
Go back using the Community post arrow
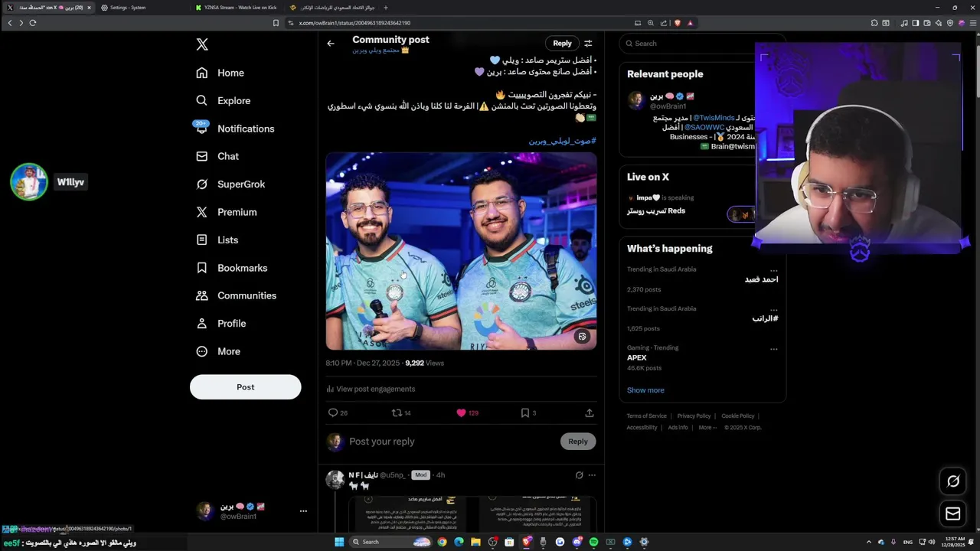pyautogui.click(x=331, y=44)
